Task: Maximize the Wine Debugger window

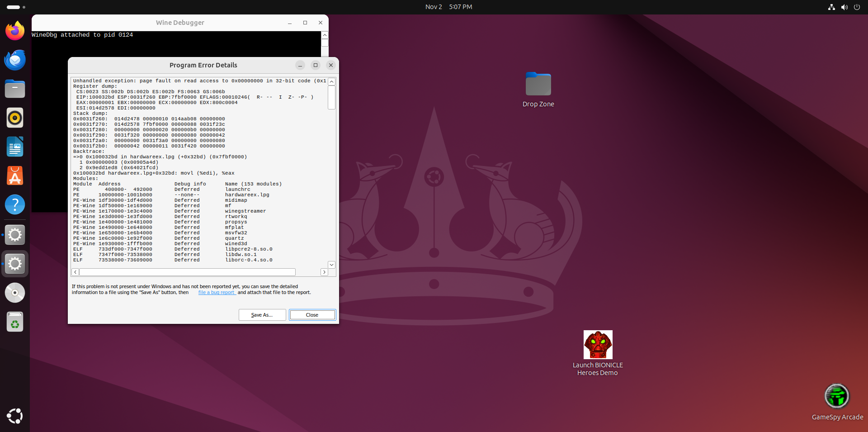Action: (305, 23)
